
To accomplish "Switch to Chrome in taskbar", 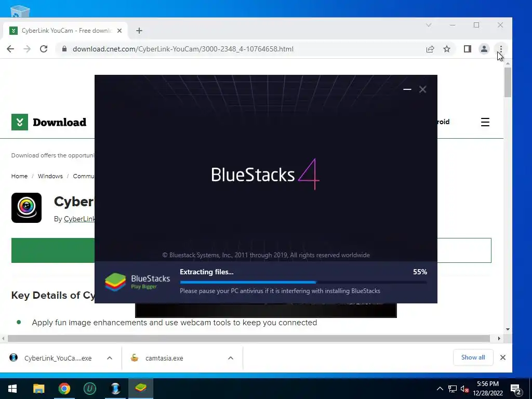I will click(x=64, y=389).
